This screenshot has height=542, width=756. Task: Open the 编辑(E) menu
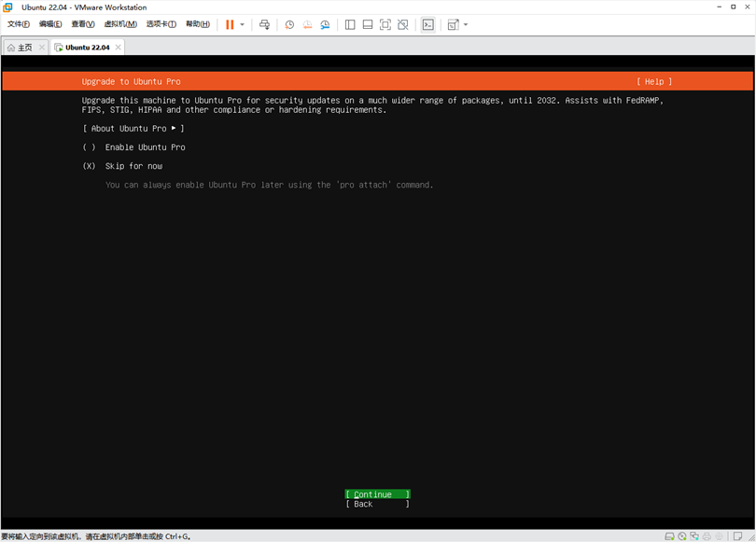coord(50,24)
